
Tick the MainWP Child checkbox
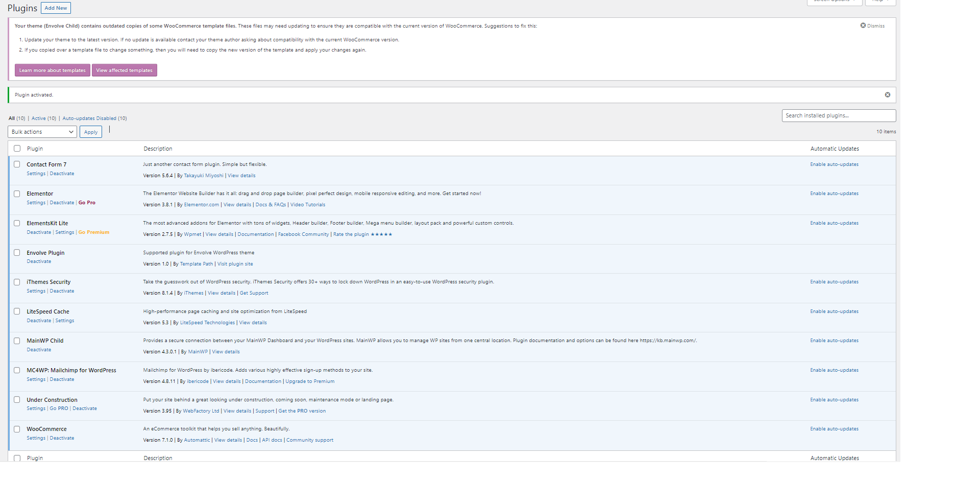17,341
